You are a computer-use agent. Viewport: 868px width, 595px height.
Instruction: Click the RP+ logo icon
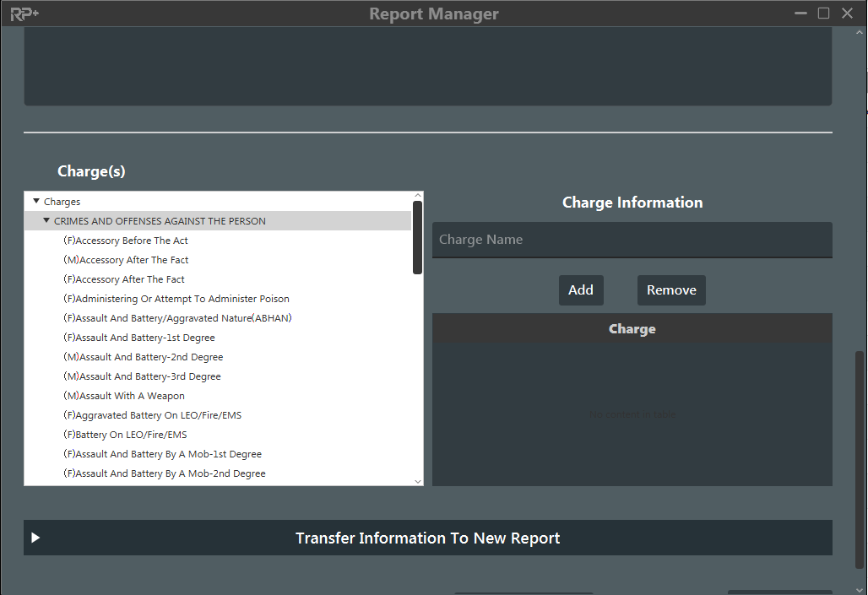coord(24,14)
